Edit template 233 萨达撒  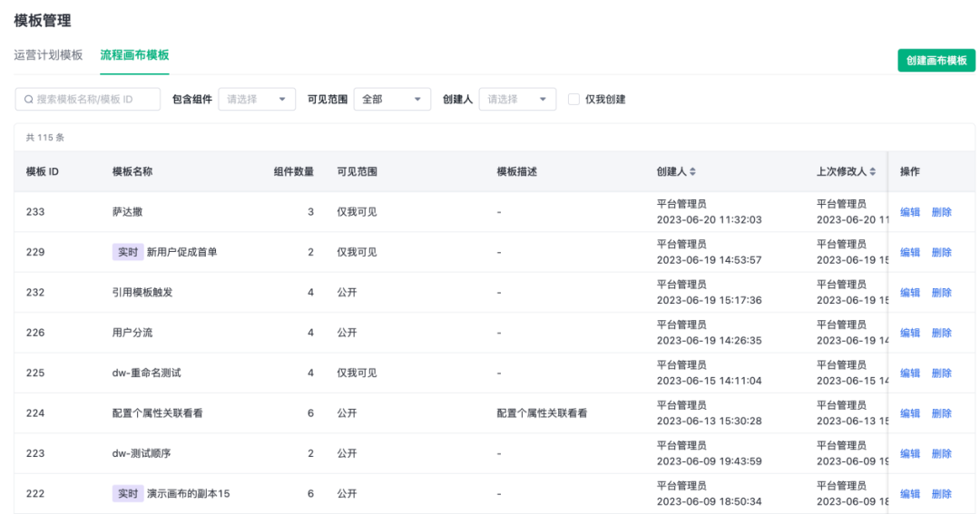pos(910,212)
